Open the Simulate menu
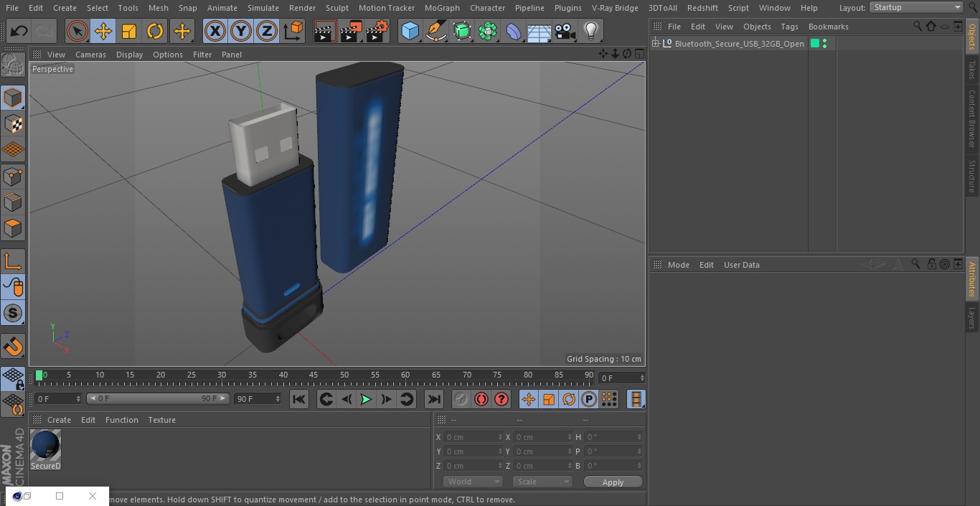The image size is (980, 506). pyautogui.click(x=263, y=8)
